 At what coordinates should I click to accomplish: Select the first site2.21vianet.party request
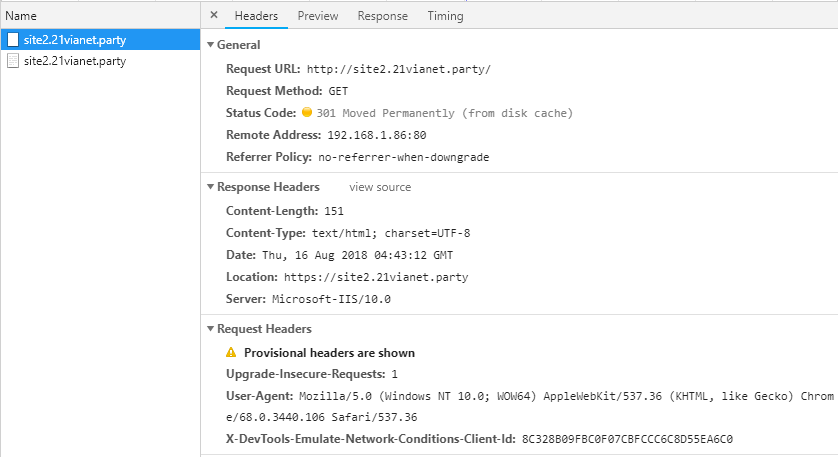[74, 40]
